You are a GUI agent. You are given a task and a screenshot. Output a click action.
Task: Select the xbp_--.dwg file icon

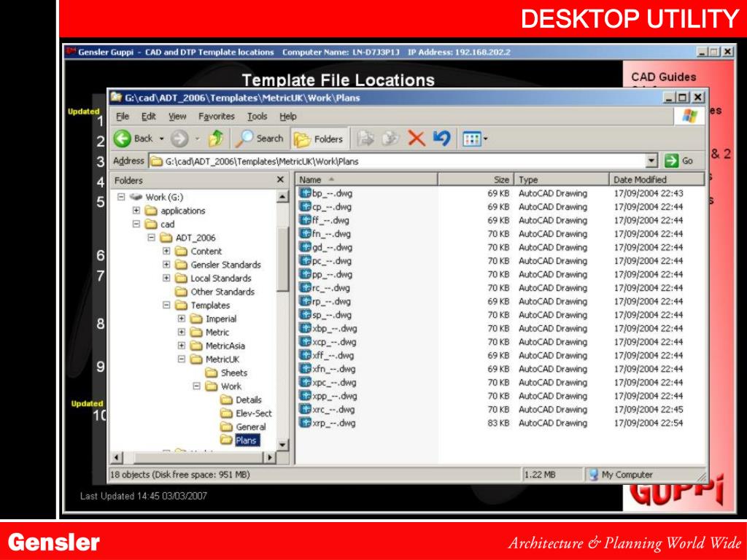tap(305, 327)
